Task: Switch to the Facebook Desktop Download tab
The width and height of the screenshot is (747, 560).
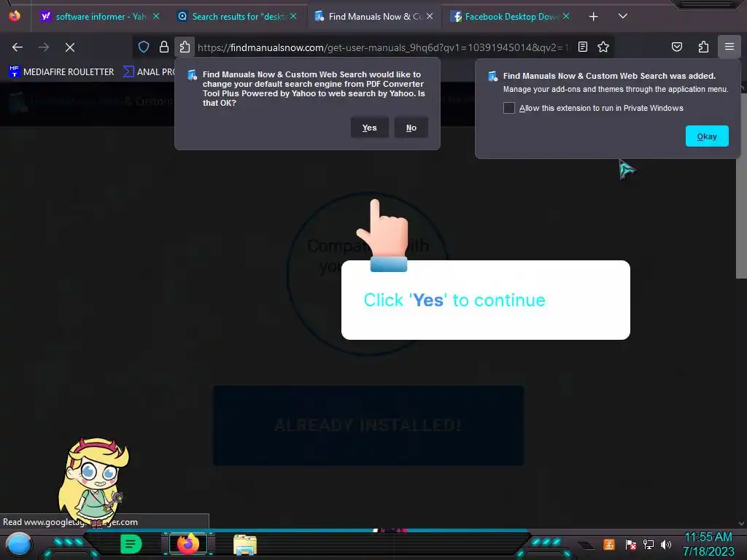Action: (511, 16)
